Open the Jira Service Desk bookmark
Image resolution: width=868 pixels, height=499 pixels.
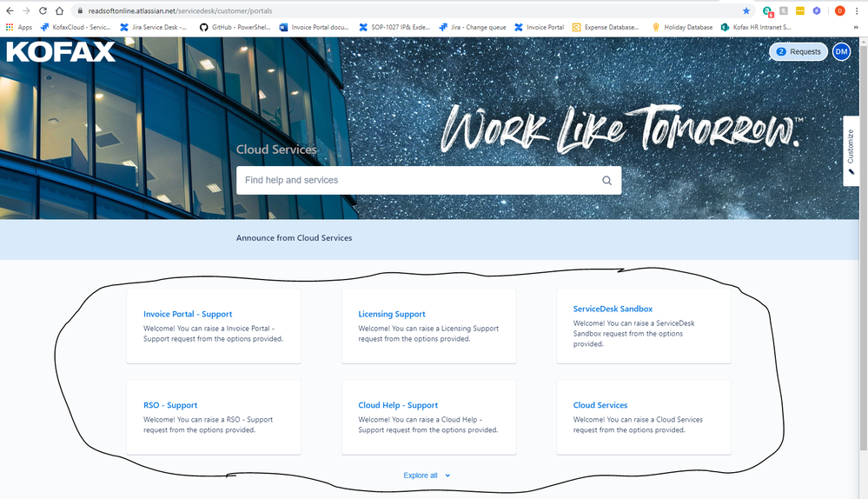(153, 27)
